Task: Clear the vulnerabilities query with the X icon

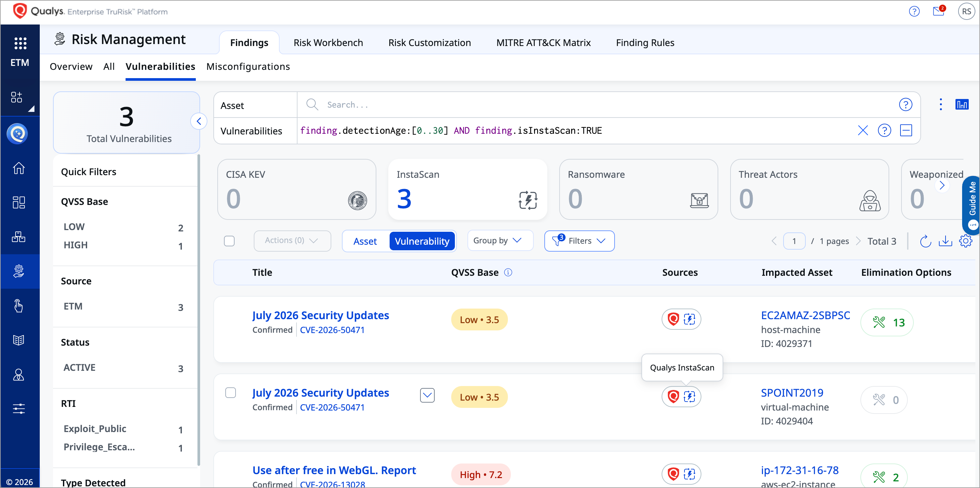Action: coord(863,131)
